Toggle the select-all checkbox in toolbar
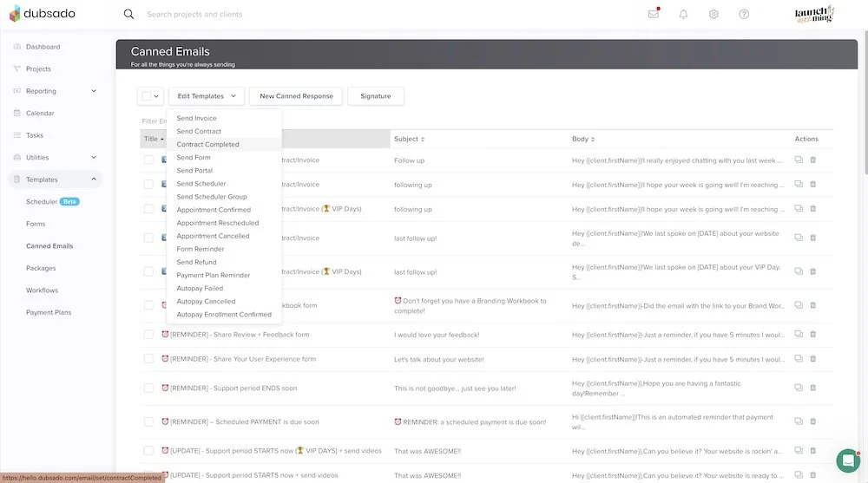 [146, 96]
